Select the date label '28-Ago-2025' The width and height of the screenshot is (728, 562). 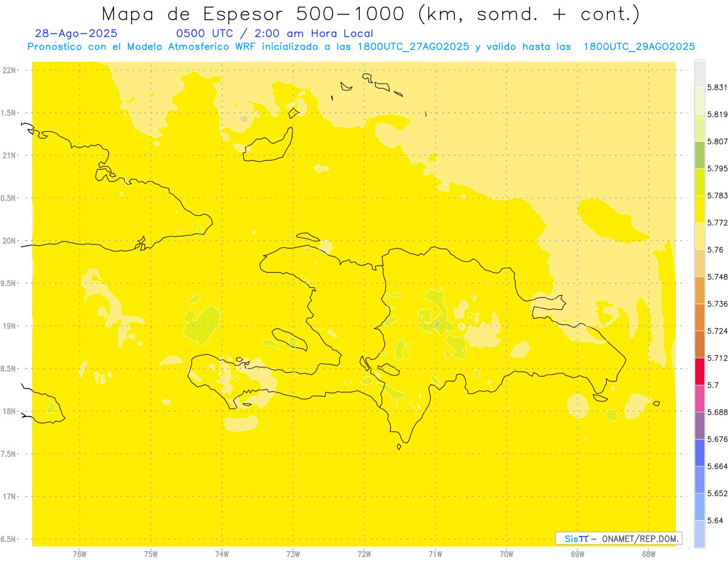[76, 34]
